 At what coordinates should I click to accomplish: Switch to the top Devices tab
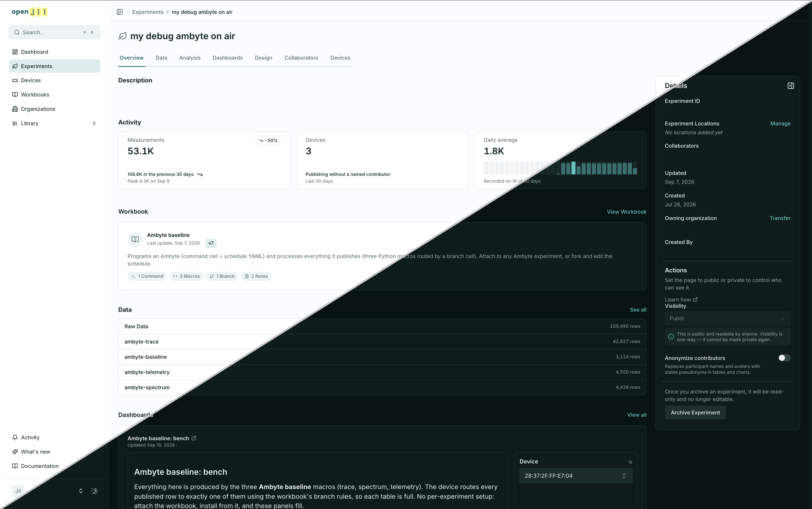coord(340,58)
